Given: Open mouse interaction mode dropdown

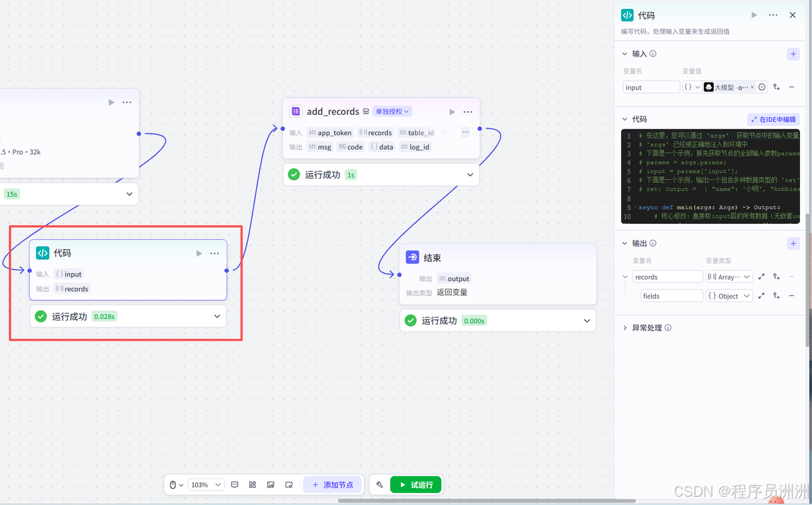Looking at the screenshot, I should tap(176, 485).
